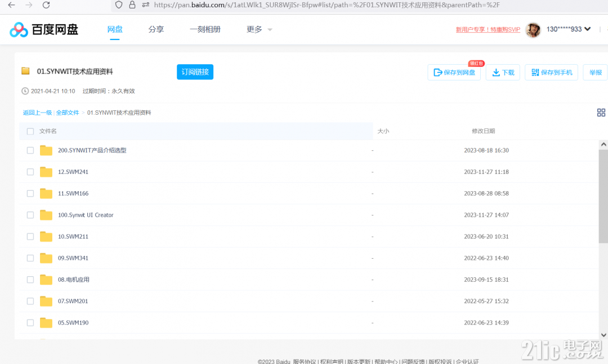This screenshot has width=608, height=364.
Task: Click the 服务协议 footer link
Action: [305, 361]
